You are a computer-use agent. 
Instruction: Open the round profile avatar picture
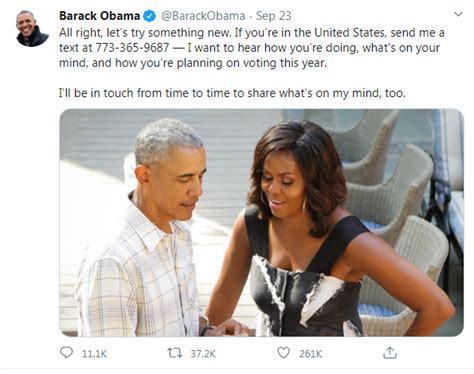coord(32,28)
